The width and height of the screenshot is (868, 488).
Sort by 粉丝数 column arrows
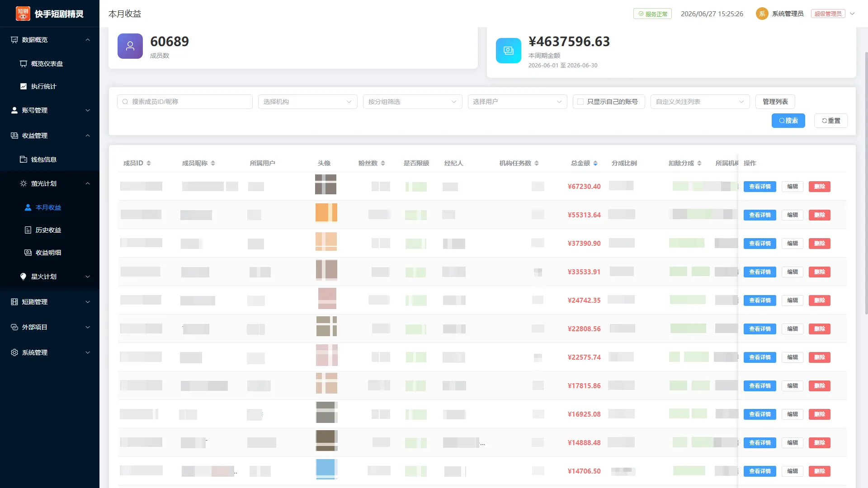point(383,163)
